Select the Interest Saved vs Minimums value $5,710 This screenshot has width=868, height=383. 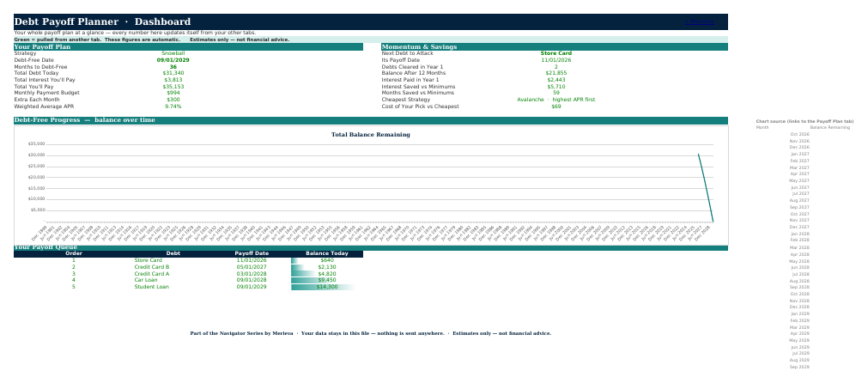click(x=556, y=87)
